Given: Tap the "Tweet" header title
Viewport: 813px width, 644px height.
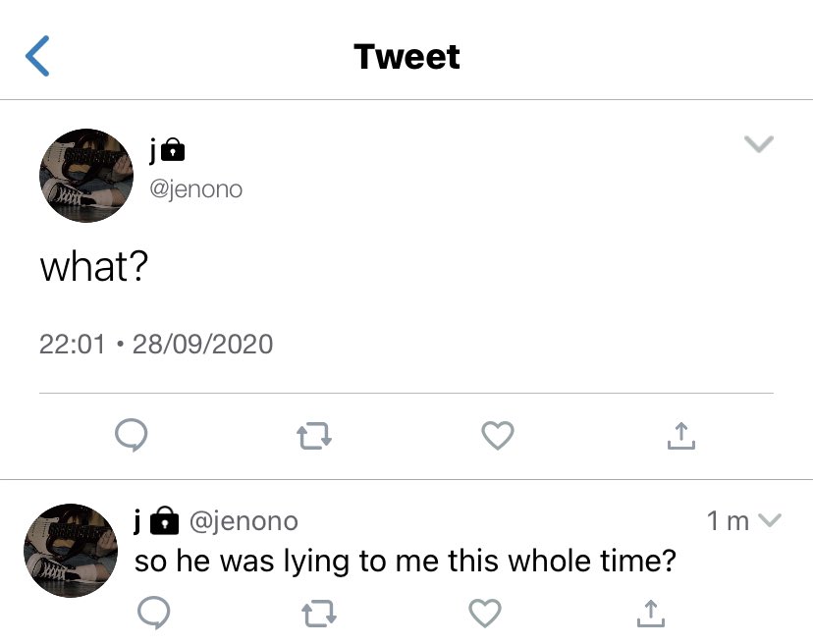Looking at the screenshot, I should point(407,56).
